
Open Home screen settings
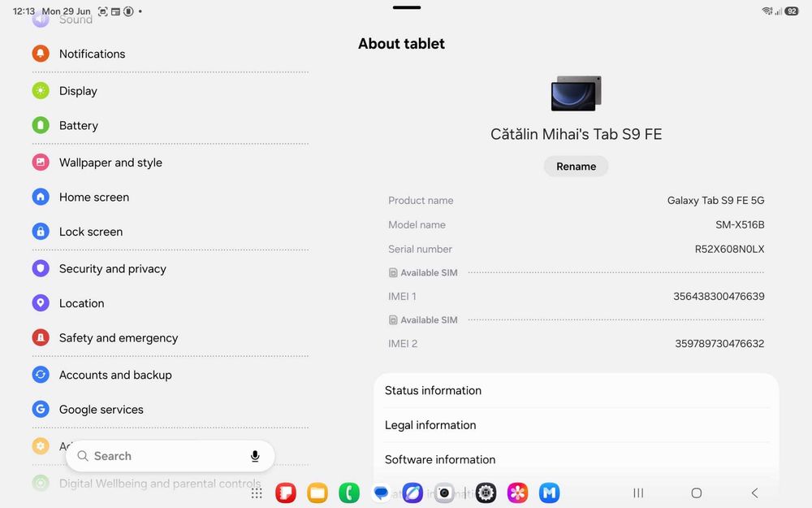point(170,197)
